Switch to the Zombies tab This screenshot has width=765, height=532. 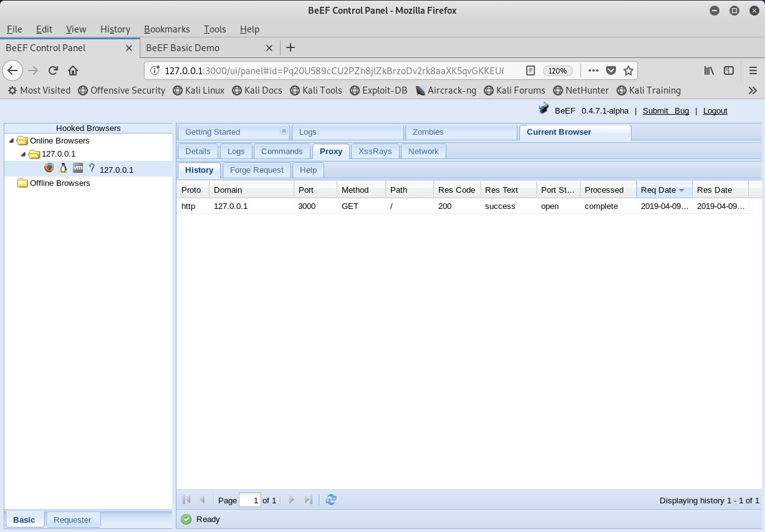click(x=461, y=132)
